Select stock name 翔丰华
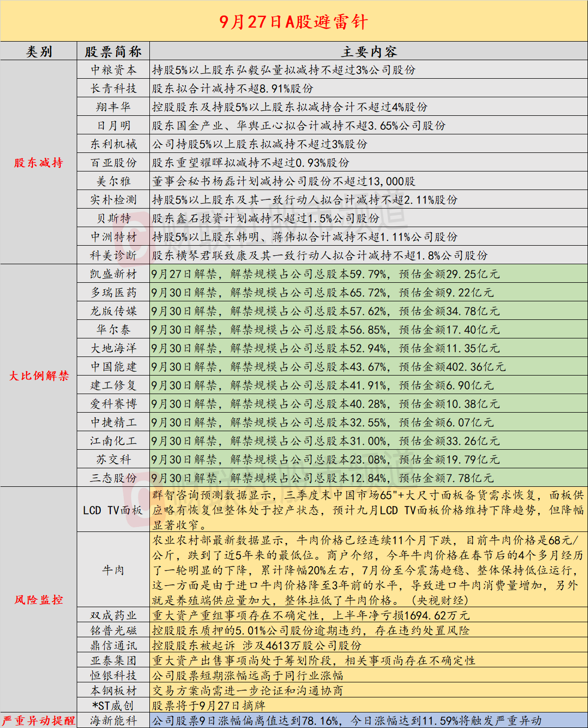 tap(113, 107)
